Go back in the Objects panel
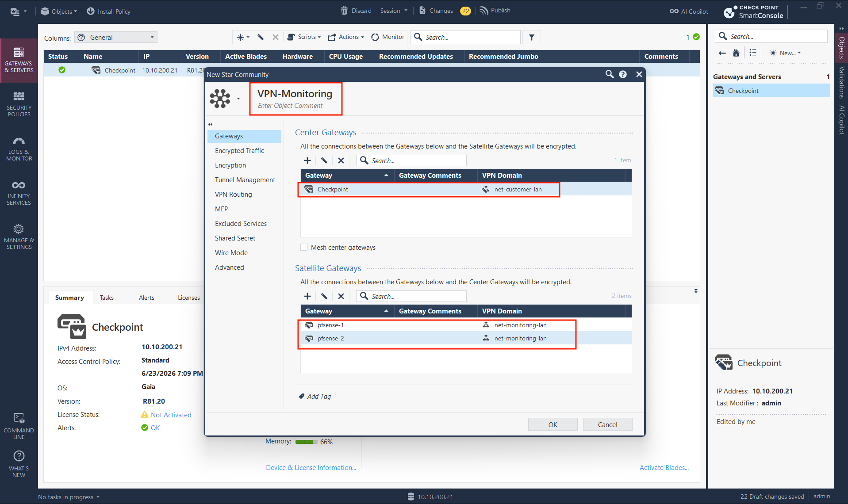This screenshot has height=504, width=848. click(x=722, y=53)
